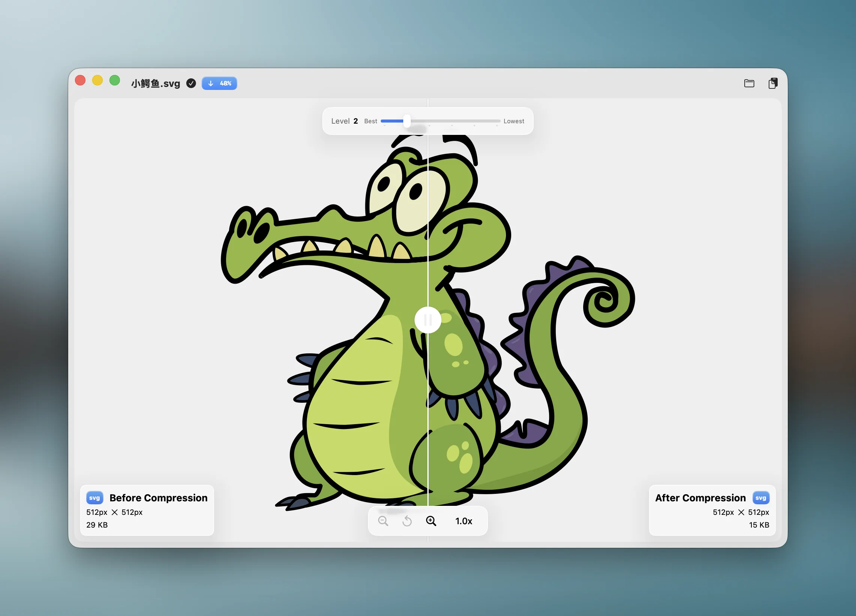Click the After Compression info card
The height and width of the screenshot is (616, 856).
tap(712, 510)
